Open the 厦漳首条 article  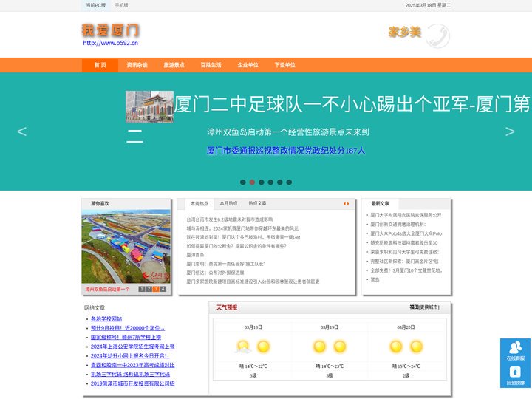pyautogui.click(x=195, y=255)
